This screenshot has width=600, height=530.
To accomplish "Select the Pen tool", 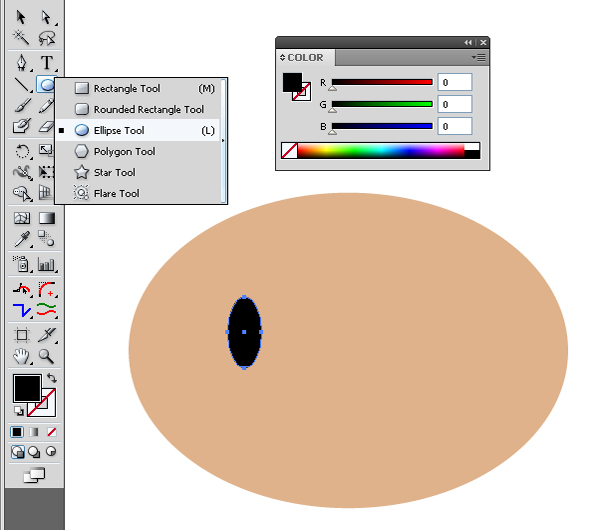I will tap(21, 63).
